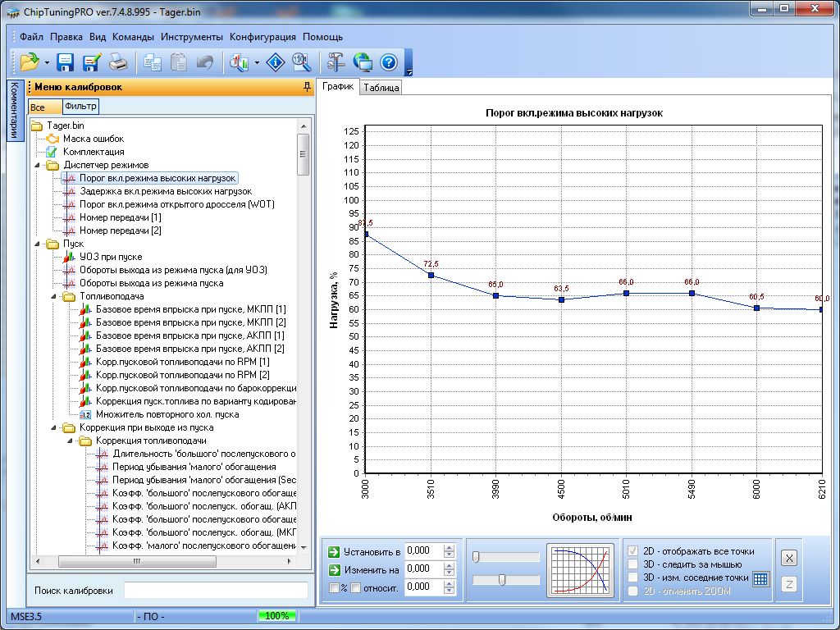
Task: Click the upper horizontal slider handle
Action: tap(477, 557)
